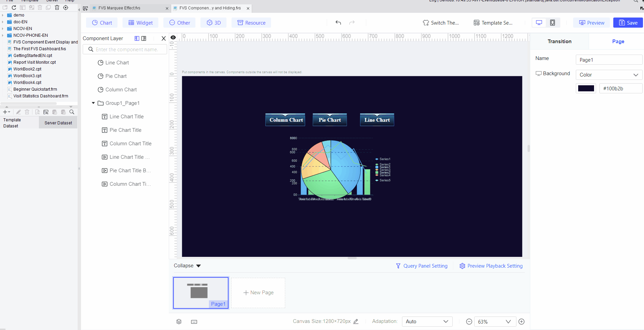The height and width of the screenshot is (330, 644).
Task: Redo the last action
Action: coord(352,23)
